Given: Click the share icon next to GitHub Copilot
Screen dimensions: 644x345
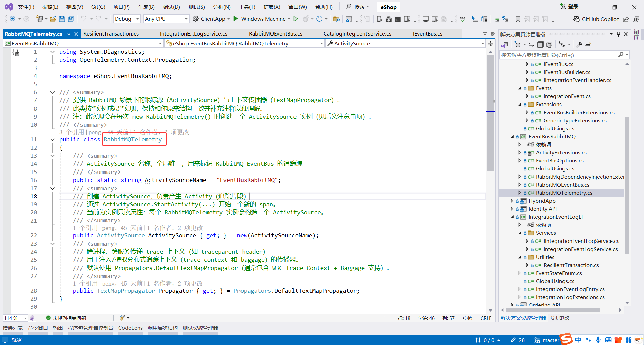Looking at the screenshot, I should [626, 19].
